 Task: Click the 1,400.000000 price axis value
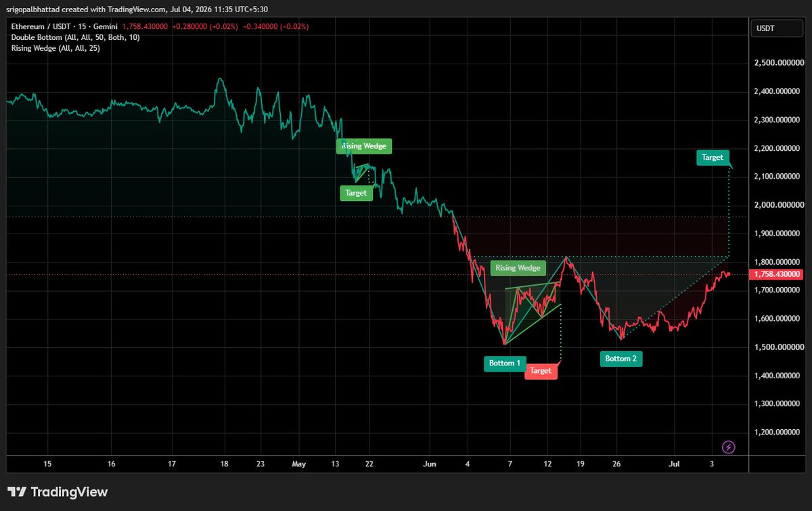pos(778,376)
